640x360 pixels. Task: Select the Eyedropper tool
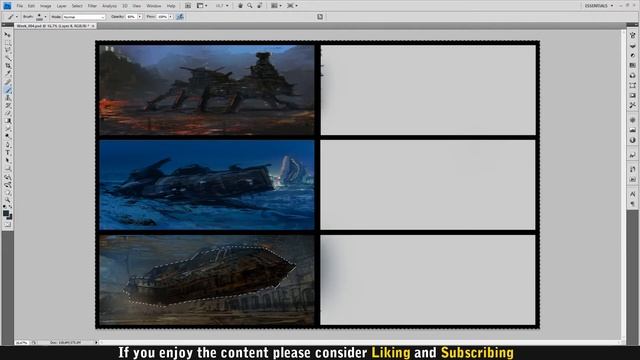tap(7, 74)
